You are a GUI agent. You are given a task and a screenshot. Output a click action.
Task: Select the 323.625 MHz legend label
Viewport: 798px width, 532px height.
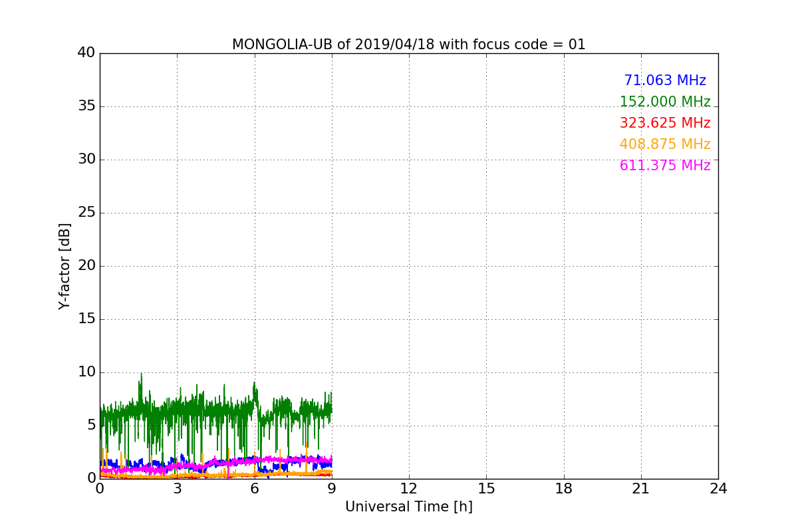click(665, 123)
